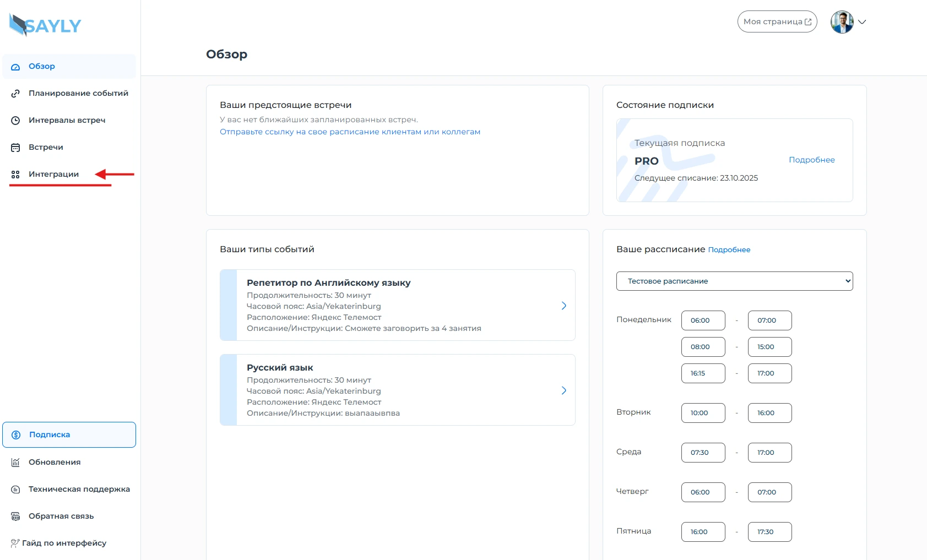Open the Репетитор по Английскому языку event chevron
Screen dimensions: 927x560
pos(563,306)
